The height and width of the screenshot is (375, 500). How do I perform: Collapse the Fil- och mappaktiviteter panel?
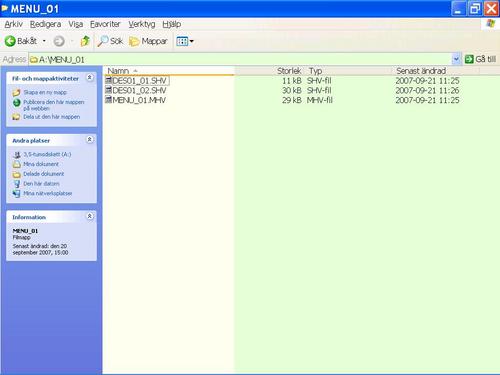(x=89, y=78)
